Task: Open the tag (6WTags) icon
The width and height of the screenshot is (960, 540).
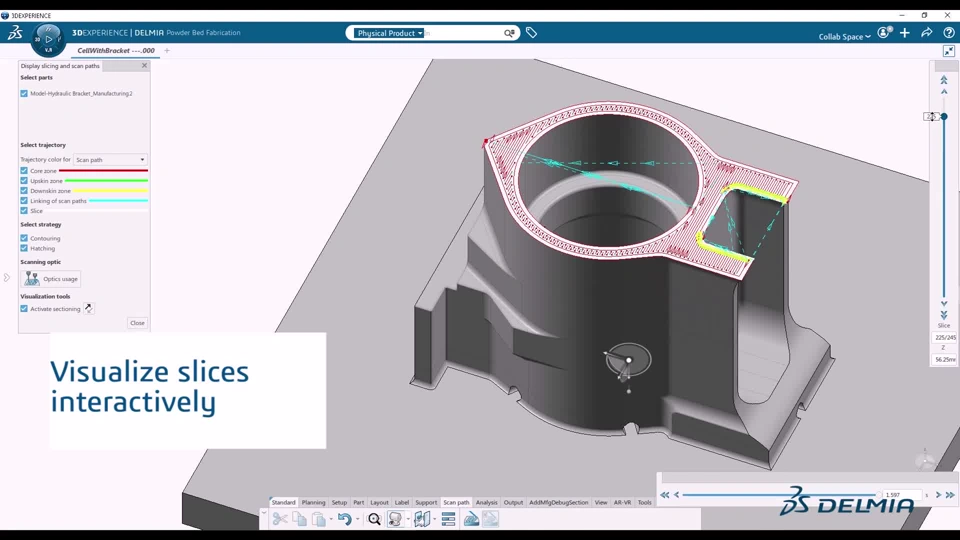Action: [531, 33]
